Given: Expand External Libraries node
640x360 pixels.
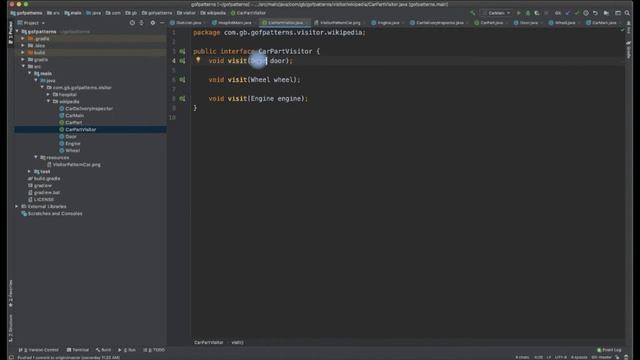Looking at the screenshot, I should [x=17, y=207].
